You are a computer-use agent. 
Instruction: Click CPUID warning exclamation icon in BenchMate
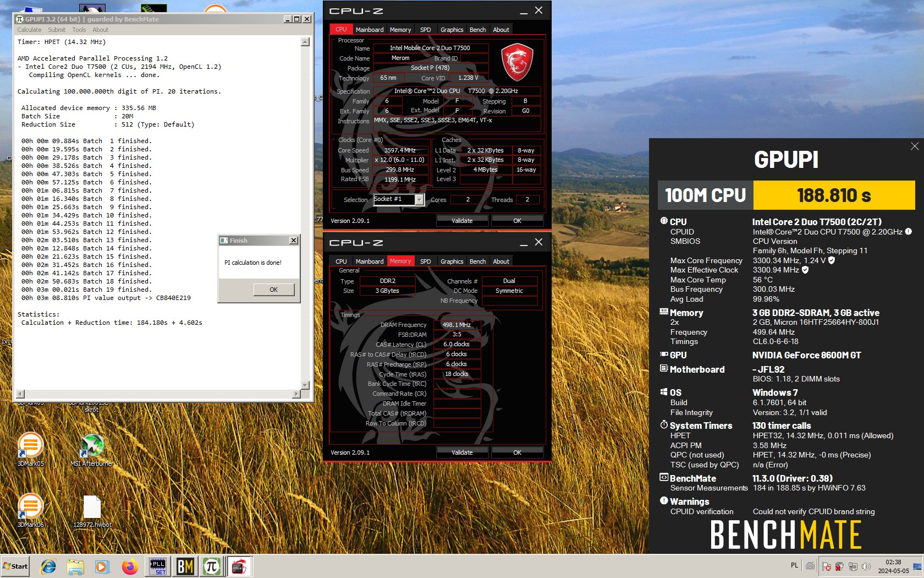pos(909,232)
